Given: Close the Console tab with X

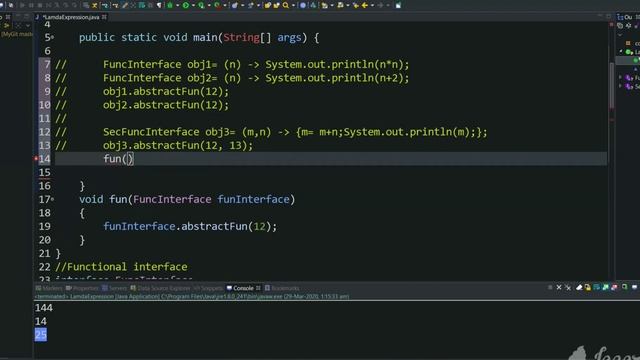Looking at the screenshot, I should (x=258, y=288).
